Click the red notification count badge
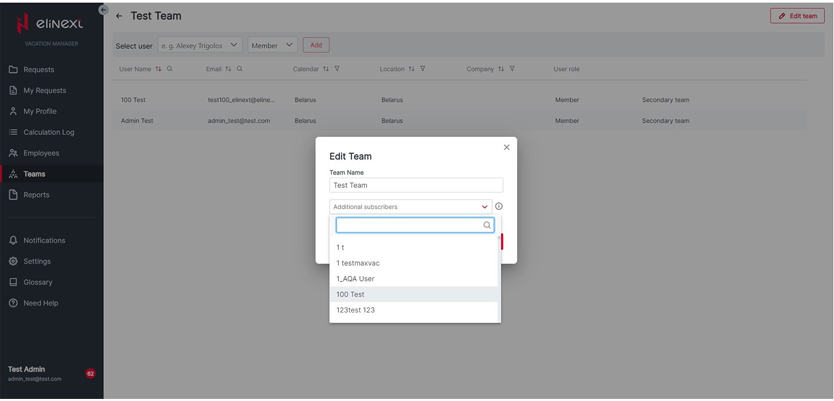 [x=90, y=373]
